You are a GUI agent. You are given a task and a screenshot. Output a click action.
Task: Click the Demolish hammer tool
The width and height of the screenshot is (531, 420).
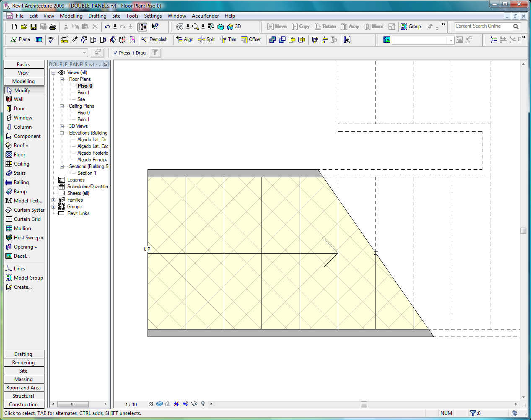pyautogui.click(x=154, y=39)
